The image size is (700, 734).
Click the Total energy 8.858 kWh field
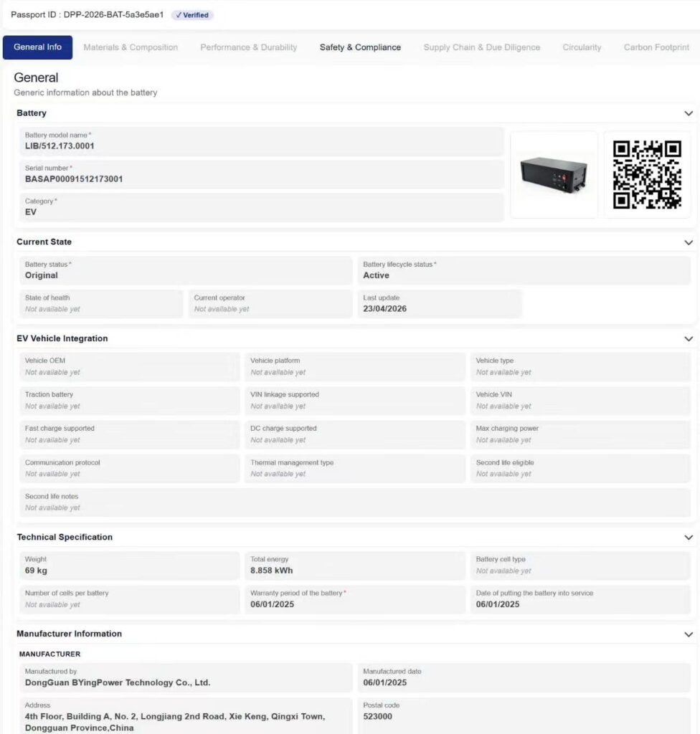(355, 566)
